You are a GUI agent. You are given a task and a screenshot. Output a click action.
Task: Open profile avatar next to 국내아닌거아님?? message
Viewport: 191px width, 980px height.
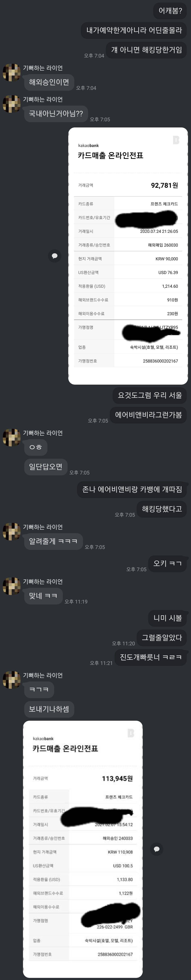[x=11, y=104]
